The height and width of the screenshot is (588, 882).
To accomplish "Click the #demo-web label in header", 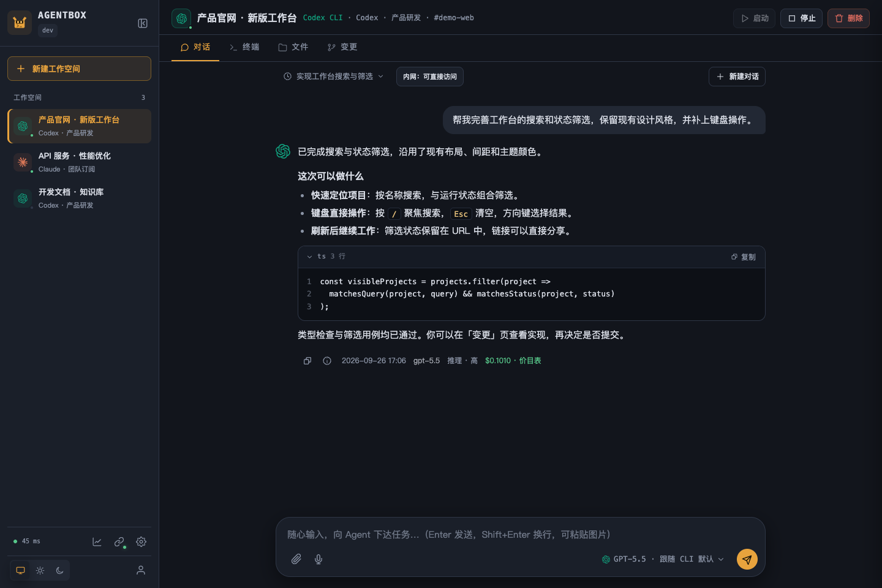I will click(454, 18).
